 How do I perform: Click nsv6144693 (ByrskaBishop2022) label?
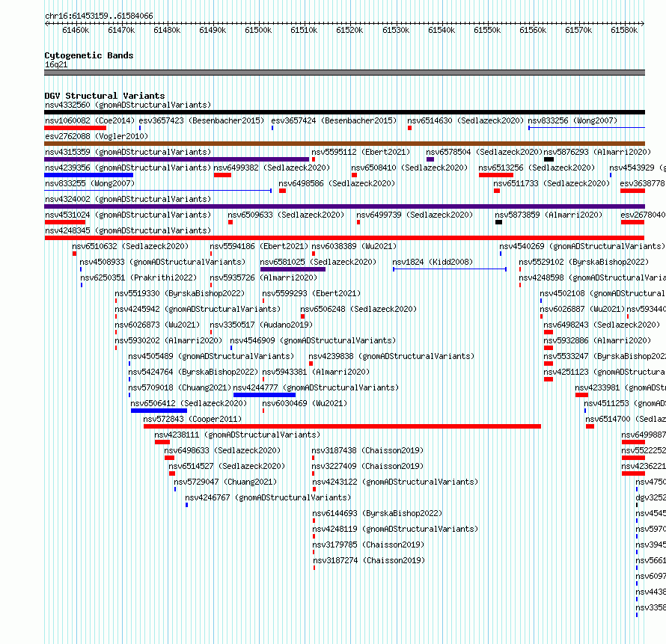click(377, 513)
